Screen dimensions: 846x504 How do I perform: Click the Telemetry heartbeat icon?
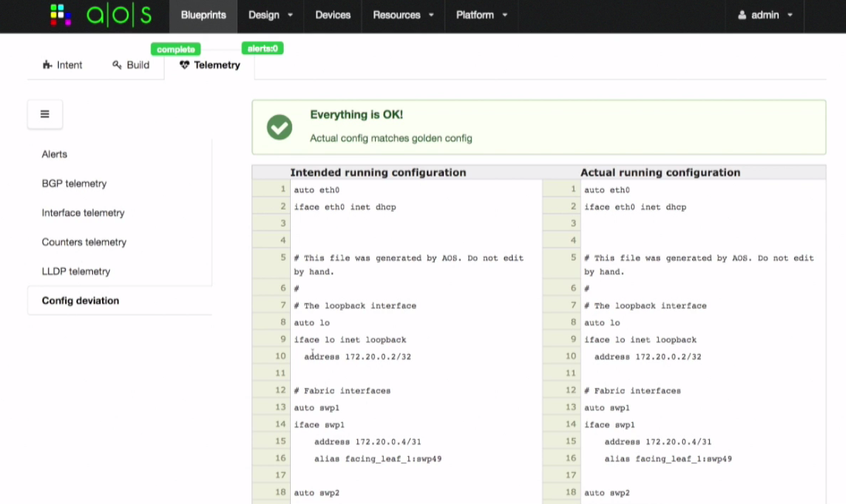[x=184, y=66]
